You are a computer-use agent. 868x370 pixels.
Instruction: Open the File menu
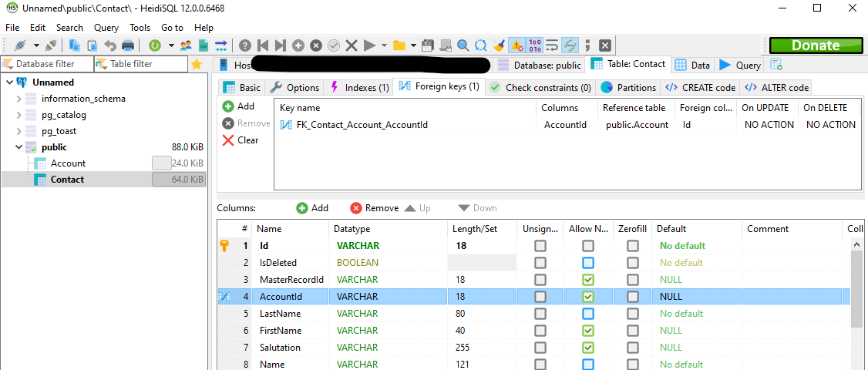point(12,27)
